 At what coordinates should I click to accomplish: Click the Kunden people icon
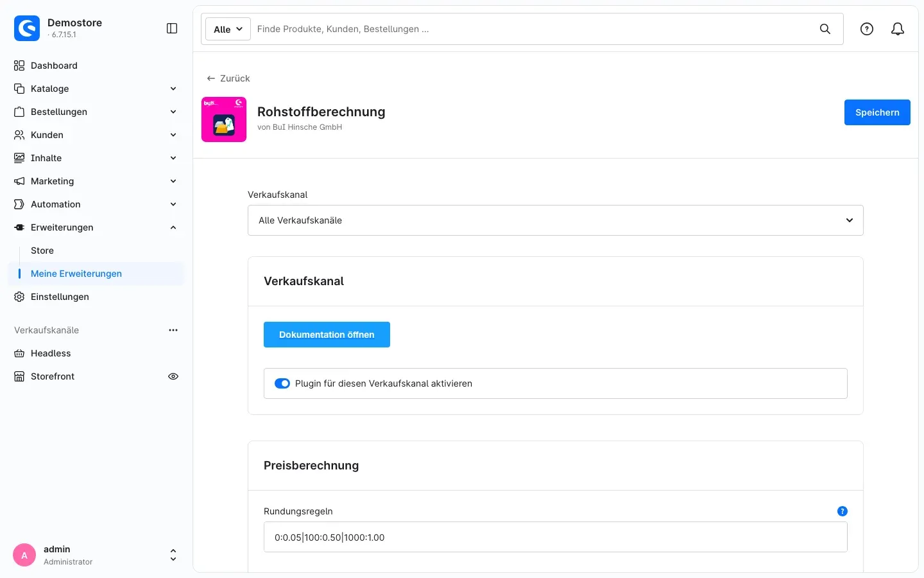[19, 135]
